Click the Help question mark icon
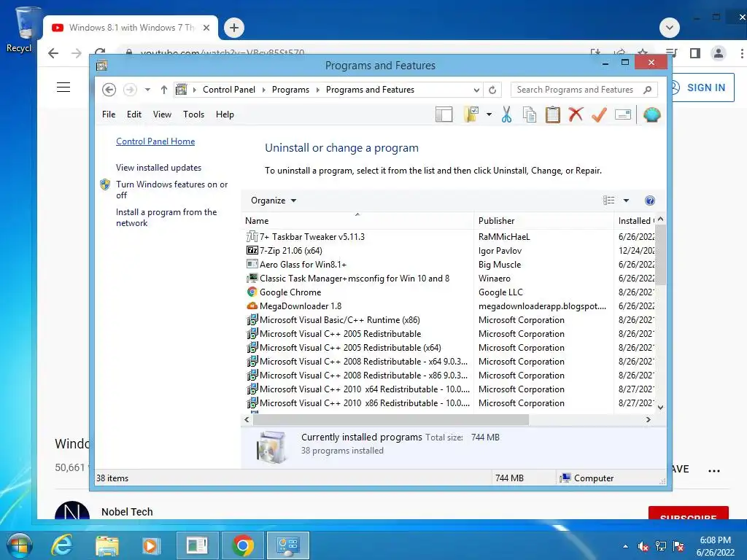This screenshot has width=747, height=560. [650, 201]
